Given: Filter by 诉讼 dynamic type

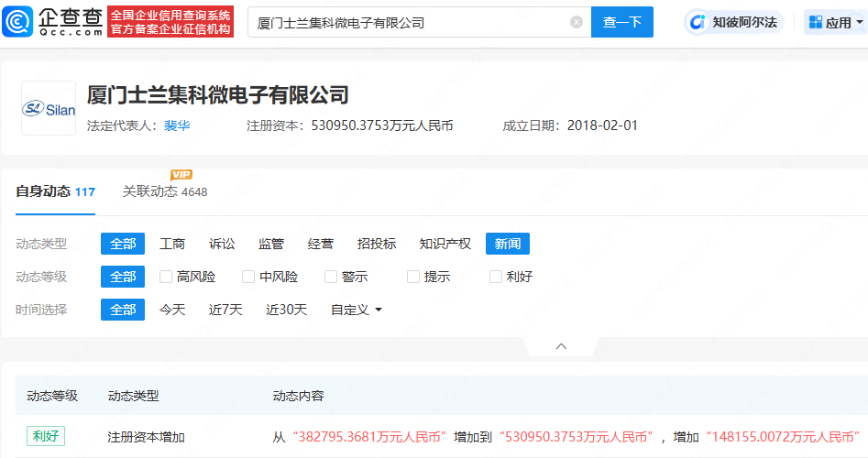Looking at the screenshot, I should pyautogui.click(x=222, y=244).
